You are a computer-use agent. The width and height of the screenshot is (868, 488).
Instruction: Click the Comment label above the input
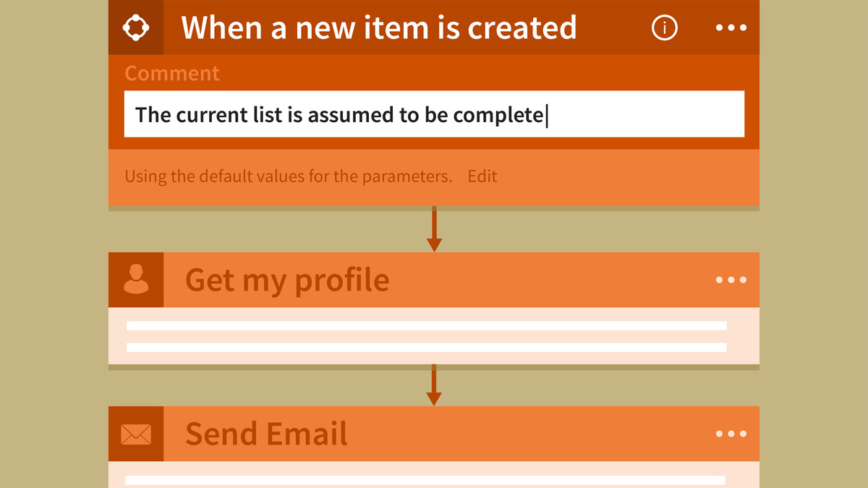pyautogui.click(x=171, y=73)
